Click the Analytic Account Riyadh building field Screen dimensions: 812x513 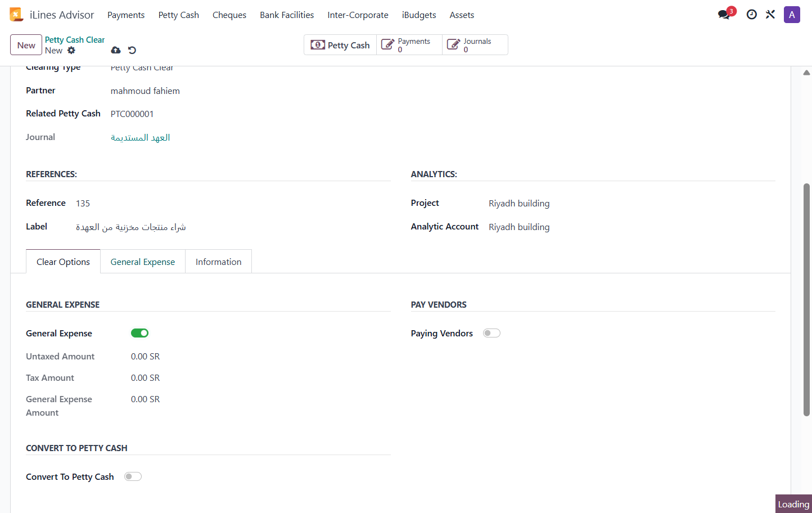click(x=519, y=227)
